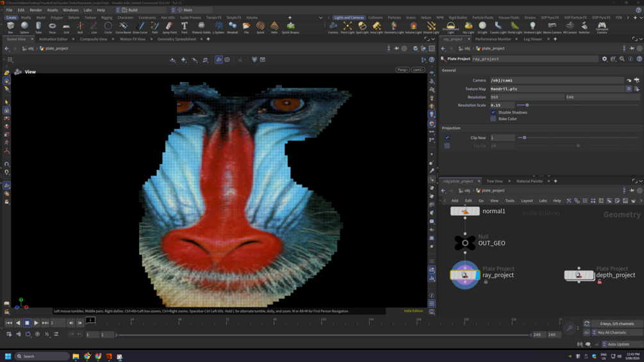Select the Curve Bezier tool

click(x=123, y=28)
